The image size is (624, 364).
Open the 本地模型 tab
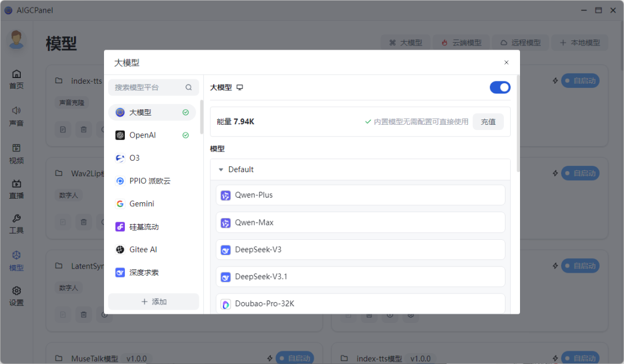[580, 42]
